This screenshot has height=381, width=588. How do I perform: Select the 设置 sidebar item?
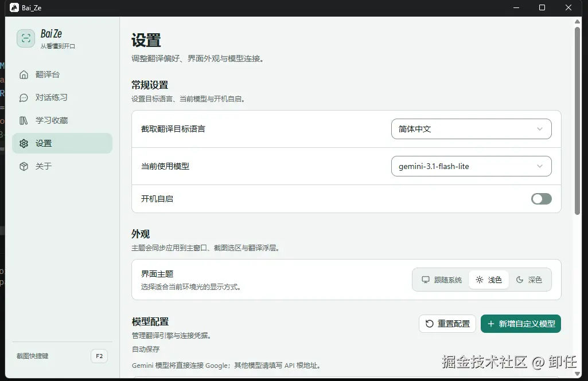tap(63, 143)
